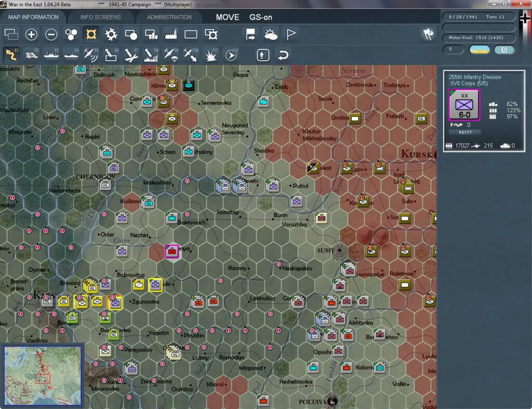Click the XVII Corps (5/5) link
The height and width of the screenshot is (409, 532).
tap(469, 84)
